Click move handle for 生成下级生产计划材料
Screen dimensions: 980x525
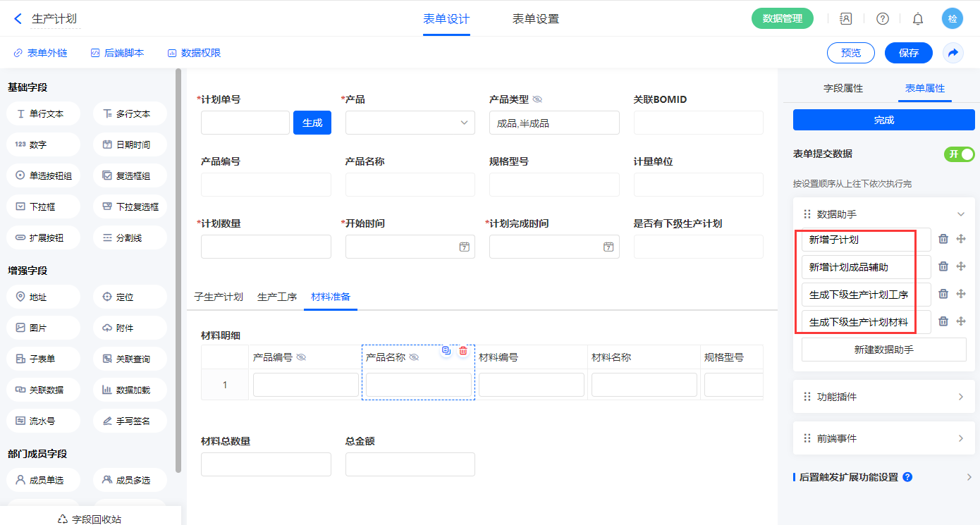click(960, 321)
